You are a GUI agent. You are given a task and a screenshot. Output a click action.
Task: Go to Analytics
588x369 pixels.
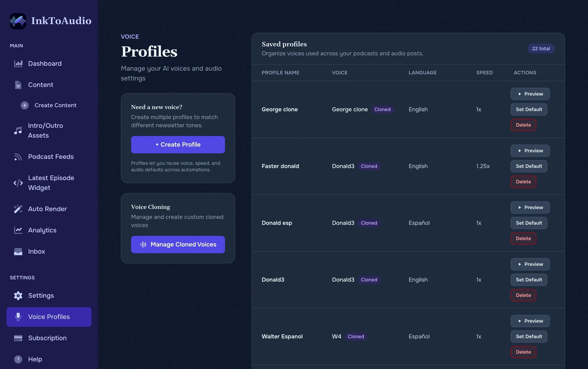pos(49,230)
